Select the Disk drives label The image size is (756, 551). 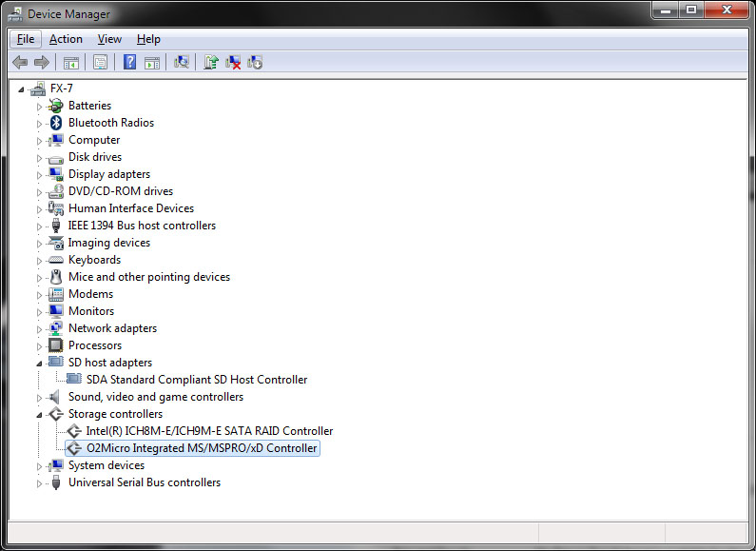pyautogui.click(x=95, y=157)
